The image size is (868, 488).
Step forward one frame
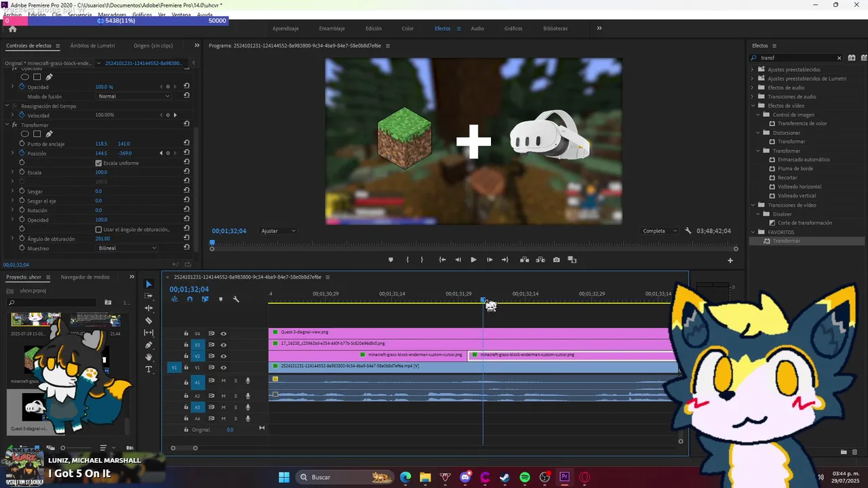[x=490, y=260]
